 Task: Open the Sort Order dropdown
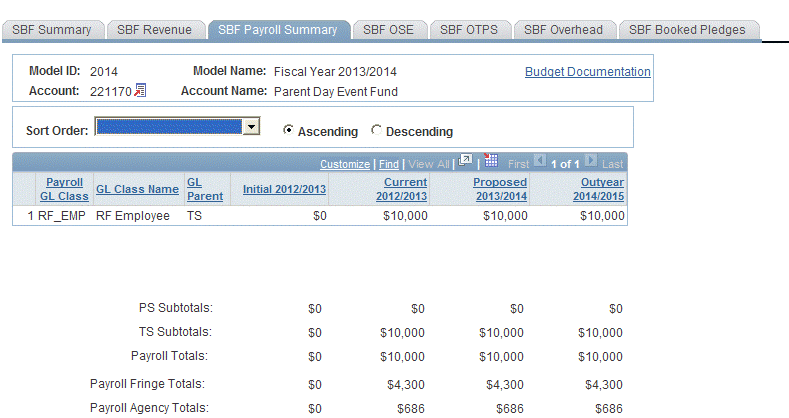(252, 127)
